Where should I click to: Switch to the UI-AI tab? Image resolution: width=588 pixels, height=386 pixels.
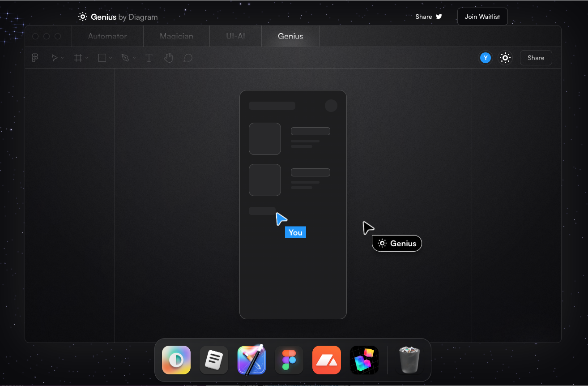(235, 36)
